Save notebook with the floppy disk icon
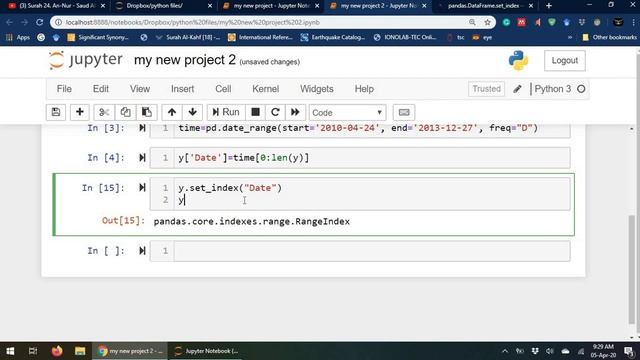The height and width of the screenshot is (360, 640). pos(56,112)
